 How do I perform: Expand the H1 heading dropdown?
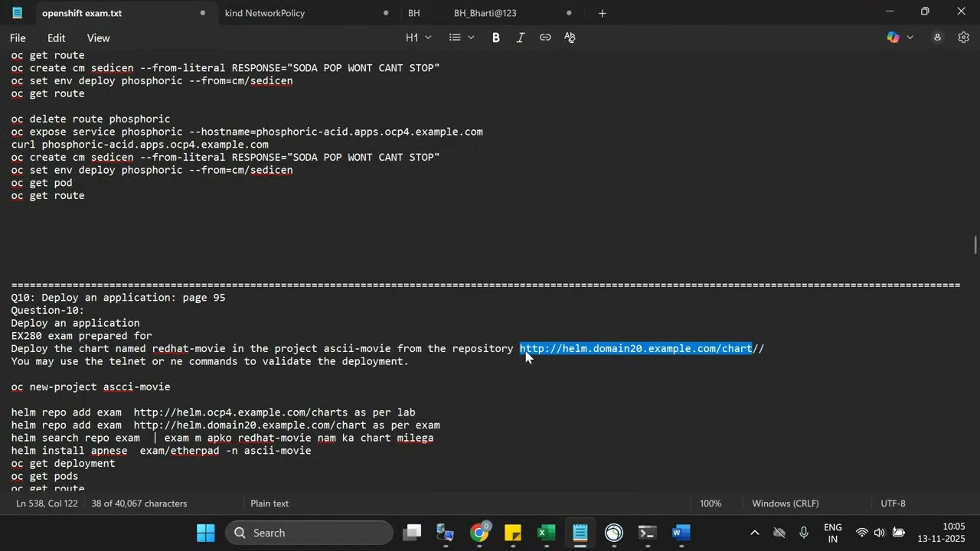419,37
